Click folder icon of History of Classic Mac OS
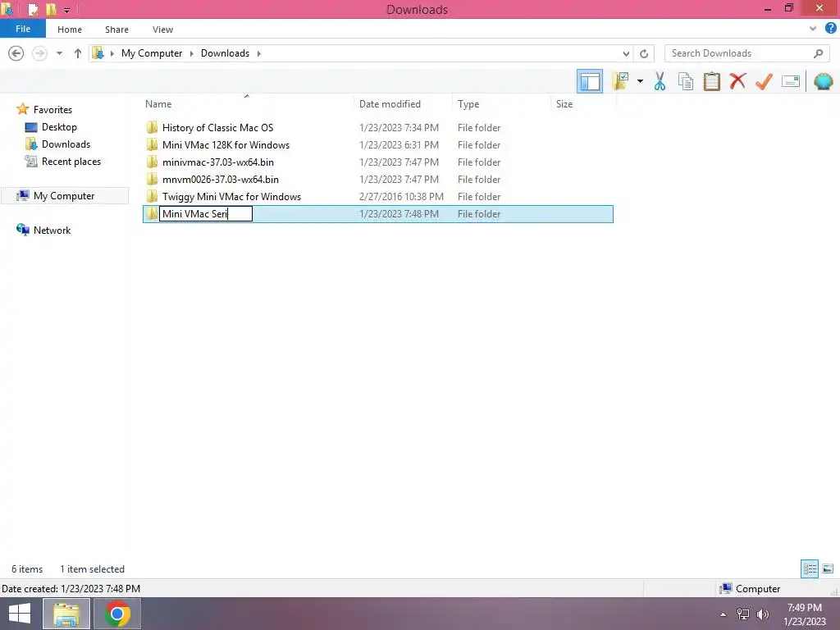Image resolution: width=840 pixels, height=630 pixels. click(x=152, y=127)
